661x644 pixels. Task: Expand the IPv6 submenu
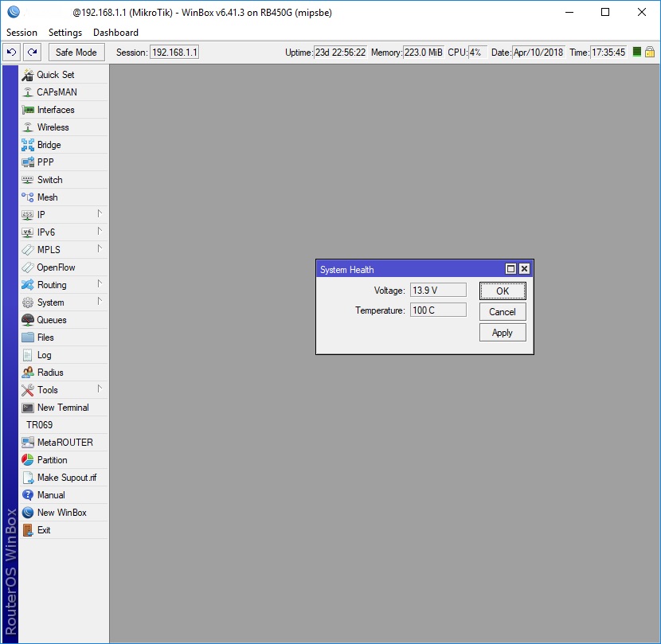pos(100,232)
